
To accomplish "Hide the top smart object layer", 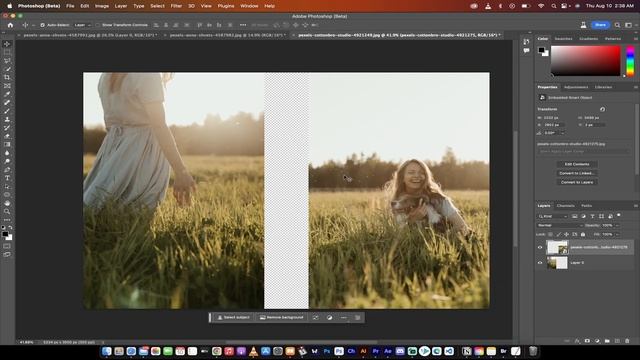I will point(540,247).
